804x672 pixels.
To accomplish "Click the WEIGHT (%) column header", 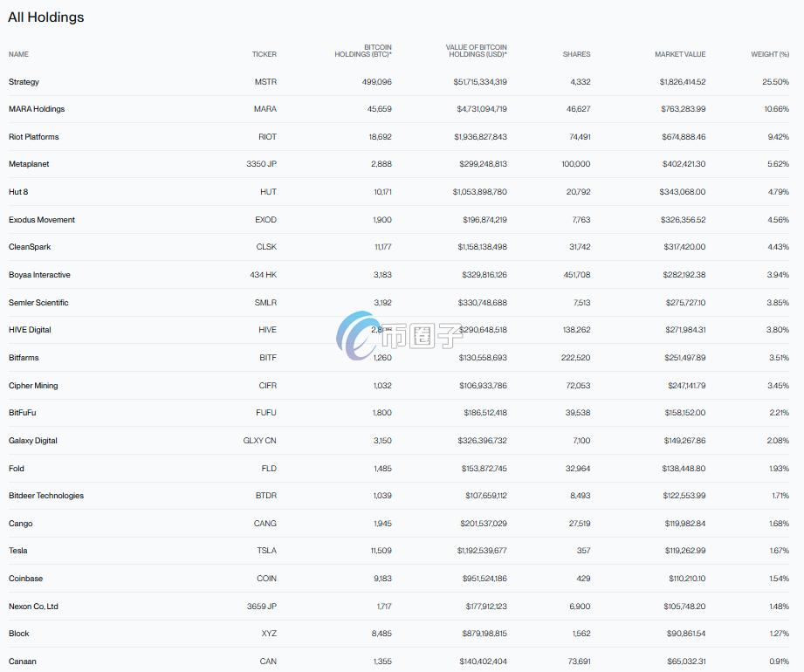I will tap(770, 54).
